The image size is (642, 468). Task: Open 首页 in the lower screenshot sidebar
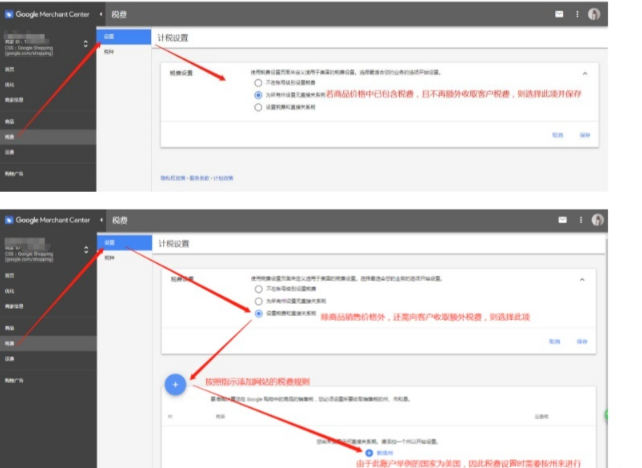(x=9, y=276)
